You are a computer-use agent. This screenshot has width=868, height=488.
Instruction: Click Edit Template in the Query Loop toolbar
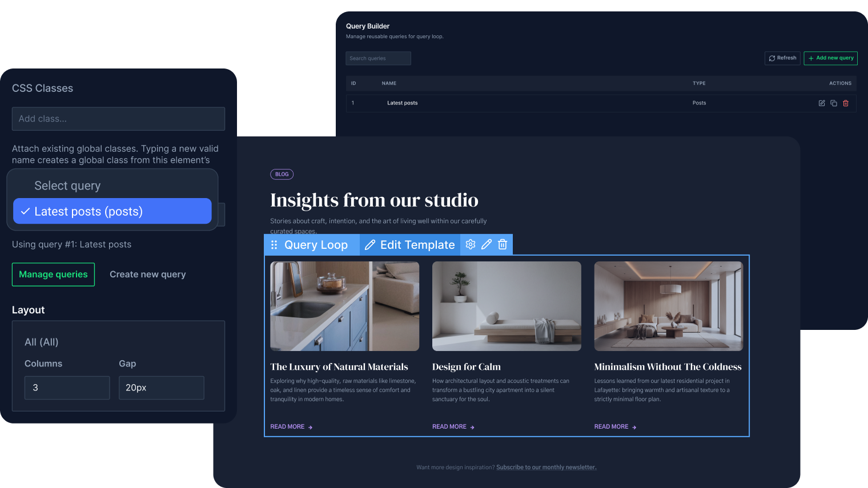[410, 245]
